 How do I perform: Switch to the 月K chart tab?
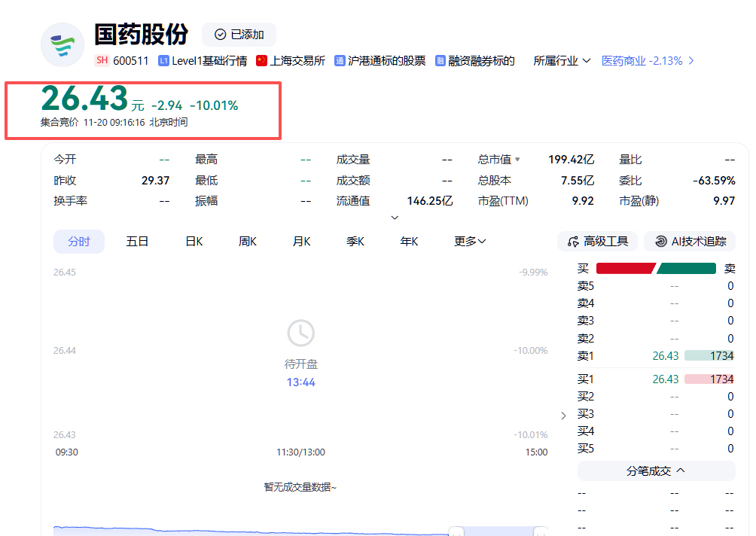301,242
